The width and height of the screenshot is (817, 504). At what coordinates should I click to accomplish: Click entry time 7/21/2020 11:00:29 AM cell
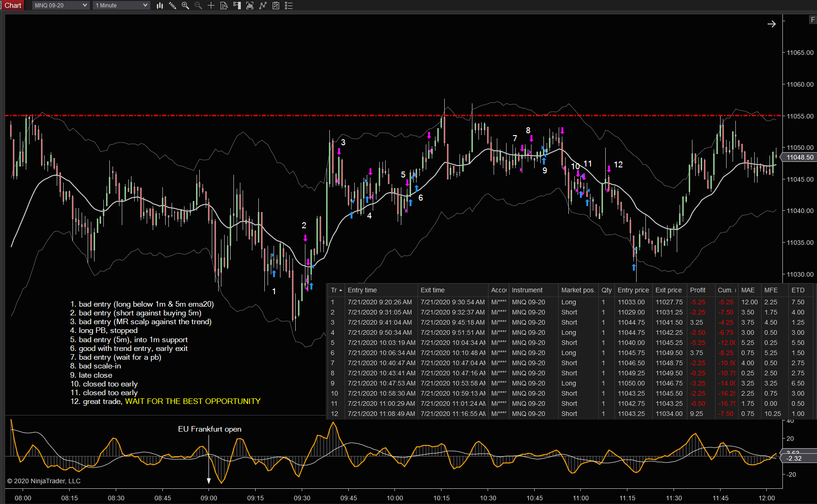382,403
